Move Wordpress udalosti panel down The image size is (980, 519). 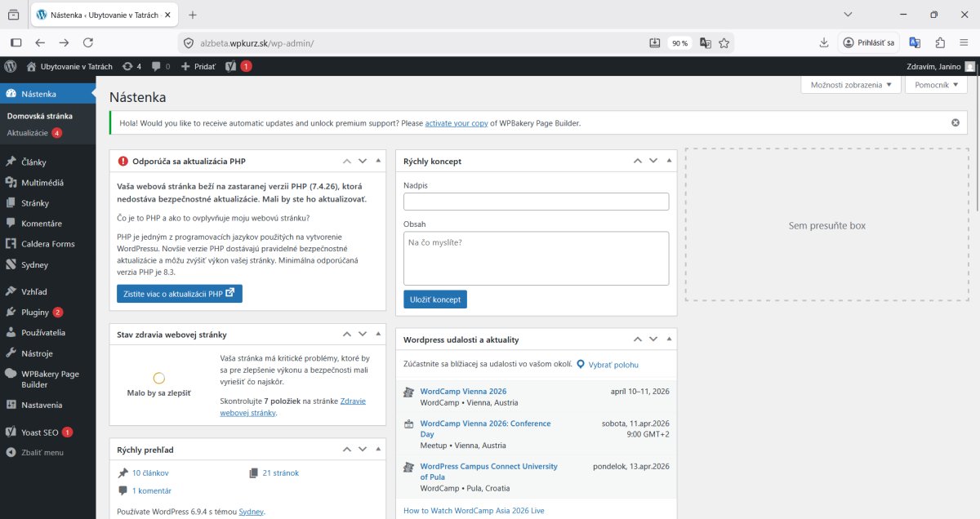click(653, 339)
